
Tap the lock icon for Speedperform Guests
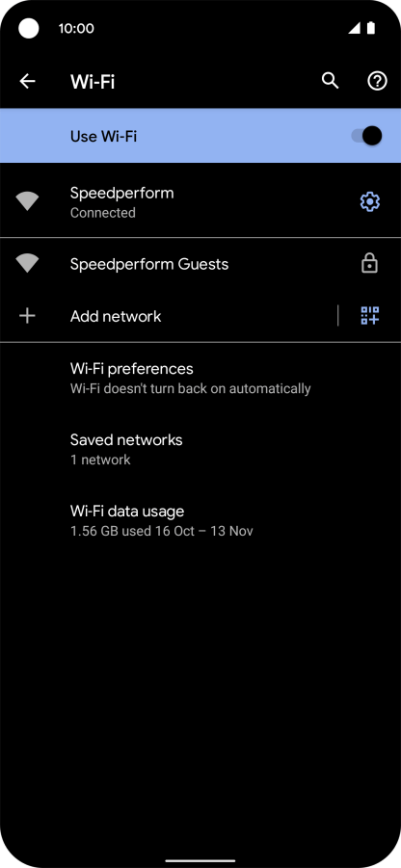369,264
